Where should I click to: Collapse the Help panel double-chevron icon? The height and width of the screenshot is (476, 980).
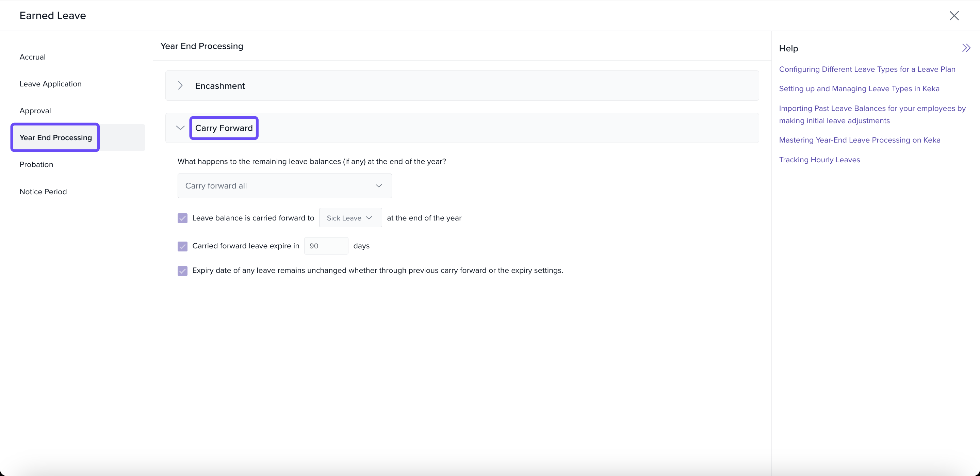point(966,48)
